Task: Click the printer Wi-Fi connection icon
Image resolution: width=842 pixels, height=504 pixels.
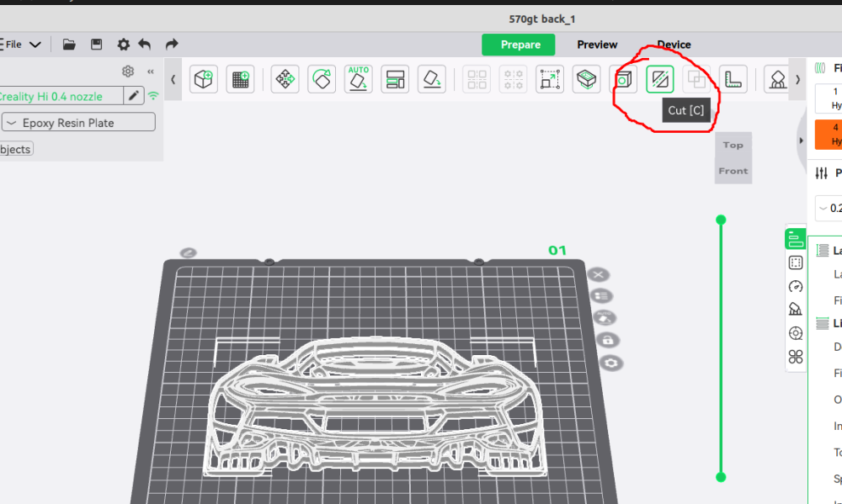Action: pos(153,96)
